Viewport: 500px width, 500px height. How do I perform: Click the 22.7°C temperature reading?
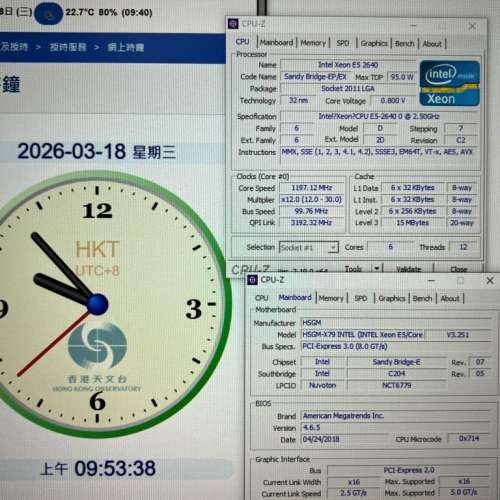[x=79, y=13]
